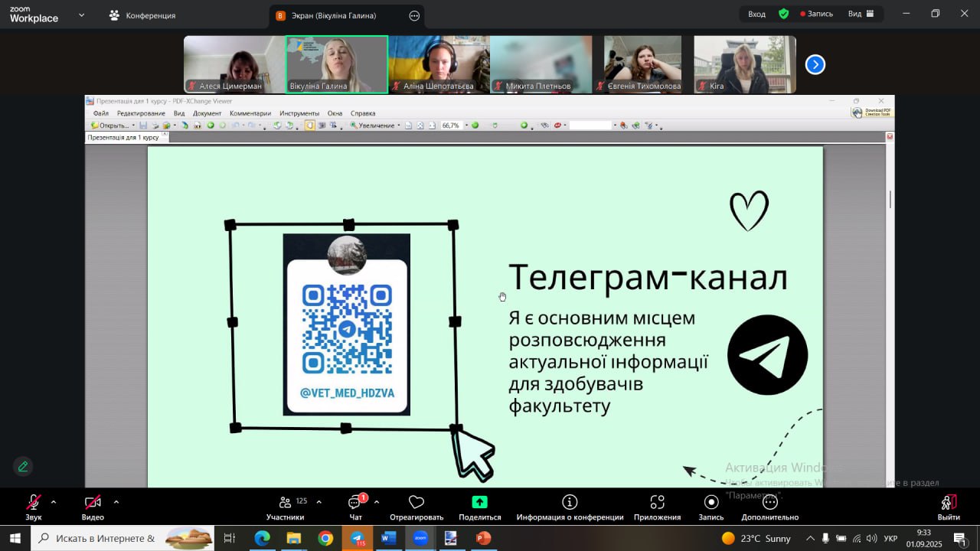
Task: Click the green Share screen icon
Action: (480, 502)
